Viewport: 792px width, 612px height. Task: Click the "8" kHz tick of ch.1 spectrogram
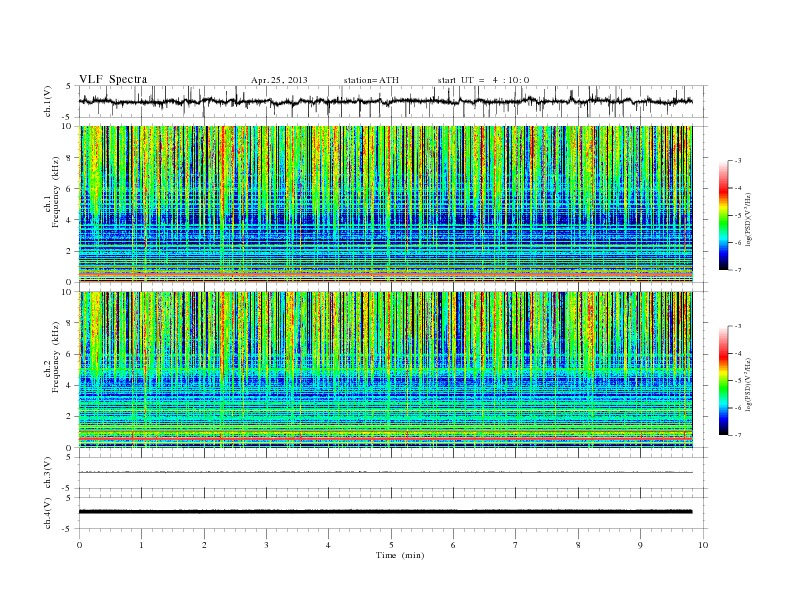click(x=70, y=158)
